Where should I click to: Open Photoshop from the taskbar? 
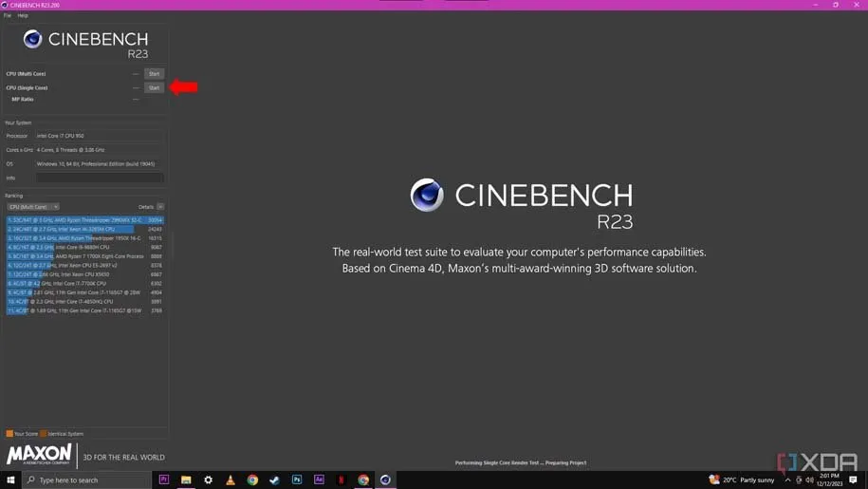pyautogui.click(x=297, y=480)
